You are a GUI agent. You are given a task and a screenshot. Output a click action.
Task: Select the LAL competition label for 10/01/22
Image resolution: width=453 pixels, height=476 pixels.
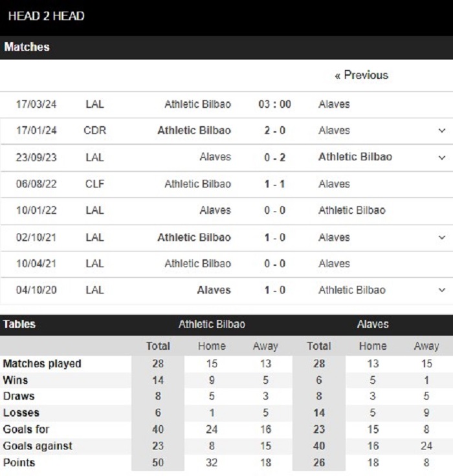tap(94, 210)
